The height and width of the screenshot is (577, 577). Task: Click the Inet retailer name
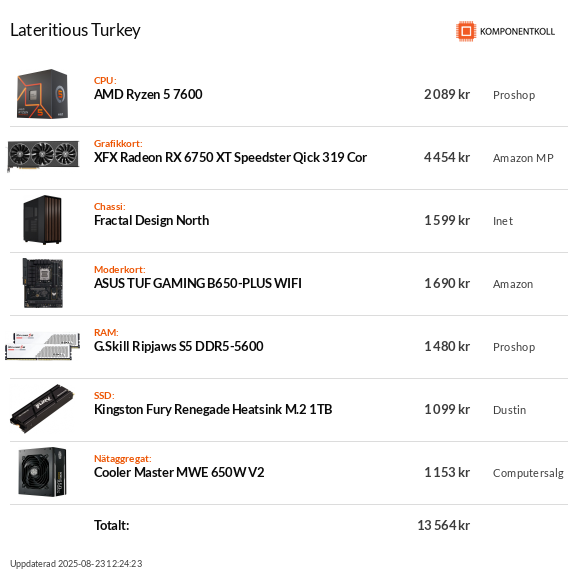pyautogui.click(x=503, y=221)
